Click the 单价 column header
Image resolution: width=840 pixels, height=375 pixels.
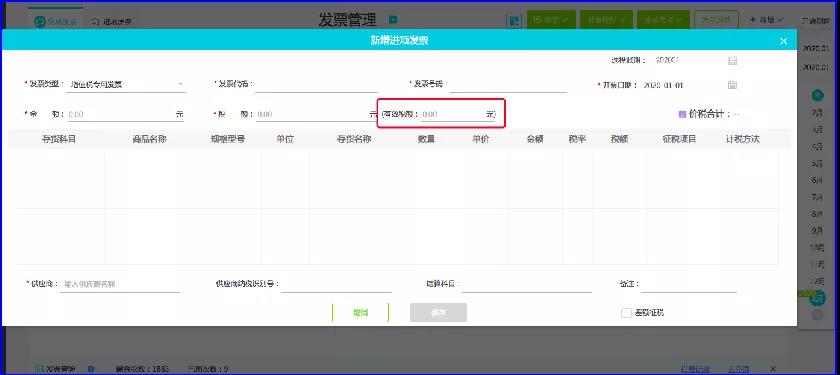[x=481, y=139]
